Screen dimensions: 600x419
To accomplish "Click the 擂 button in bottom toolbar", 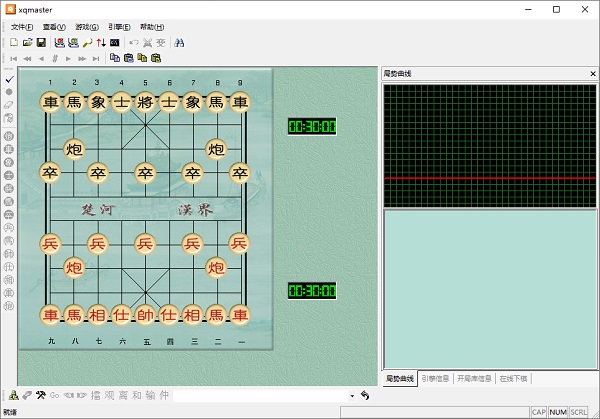I will 96,395.
